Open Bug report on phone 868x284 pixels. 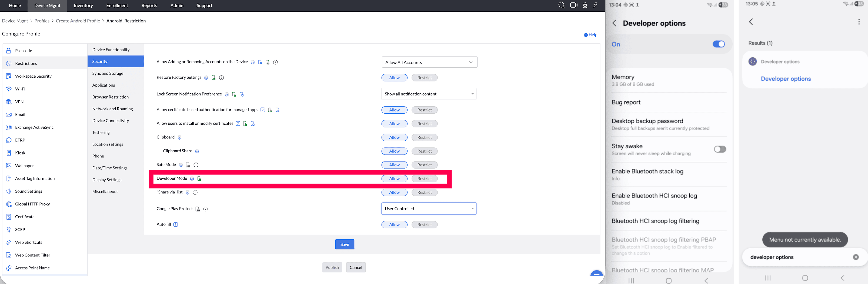[669, 103]
